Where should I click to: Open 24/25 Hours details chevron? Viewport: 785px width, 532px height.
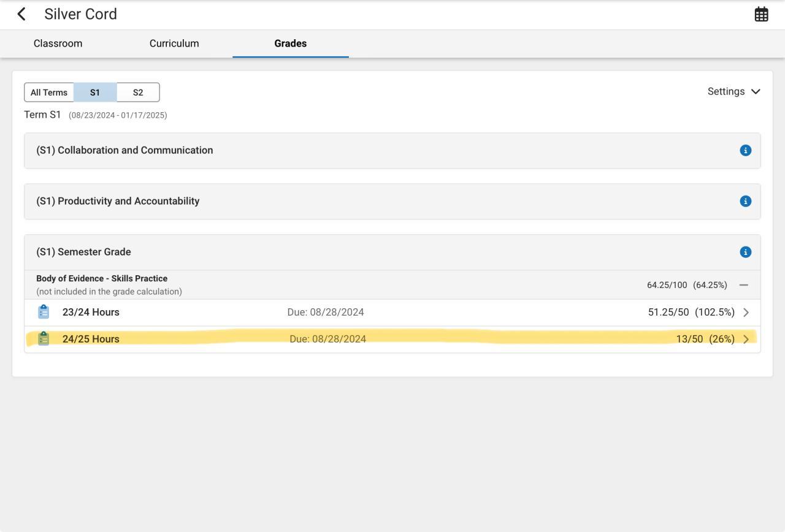click(746, 340)
